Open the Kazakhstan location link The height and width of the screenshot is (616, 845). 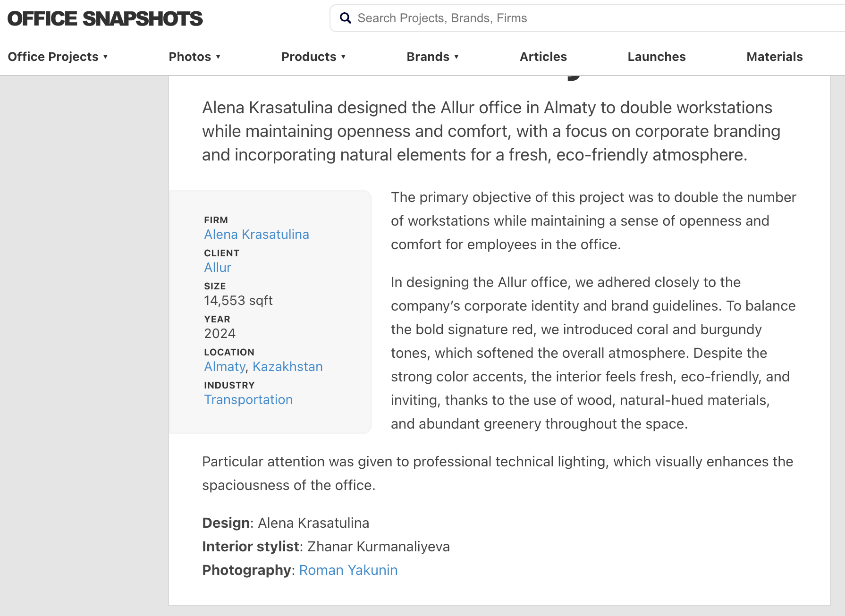(287, 367)
